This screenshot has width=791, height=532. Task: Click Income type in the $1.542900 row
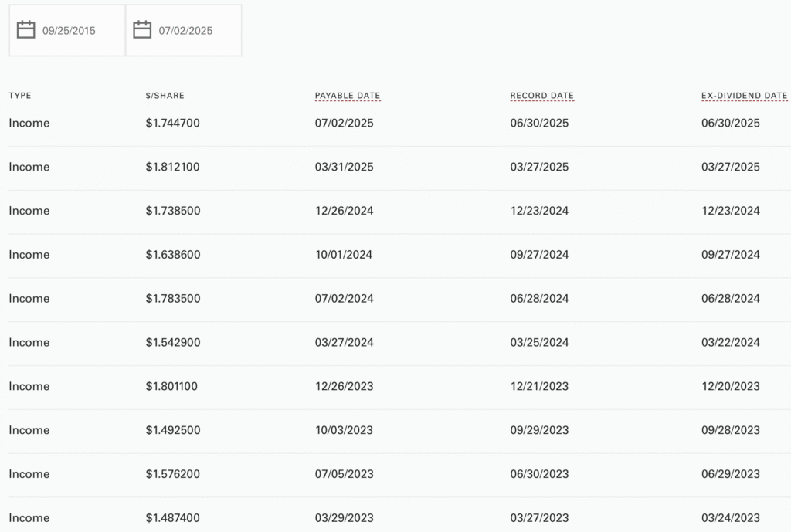click(29, 342)
